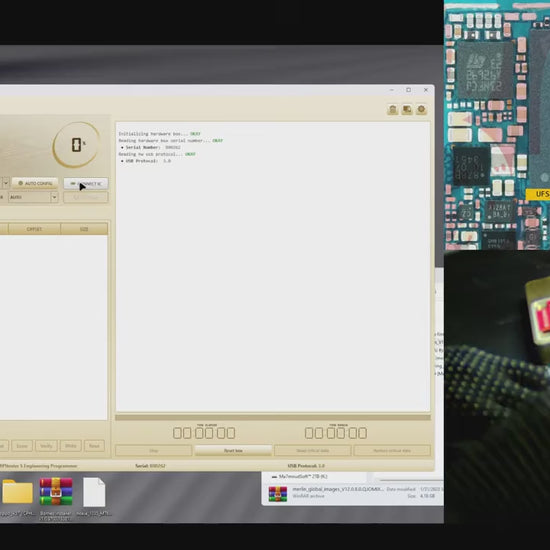Maximize the programmer window
Image resolution: width=550 pixels, height=550 pixels.
pyautogui.click(x=409, y=90)
